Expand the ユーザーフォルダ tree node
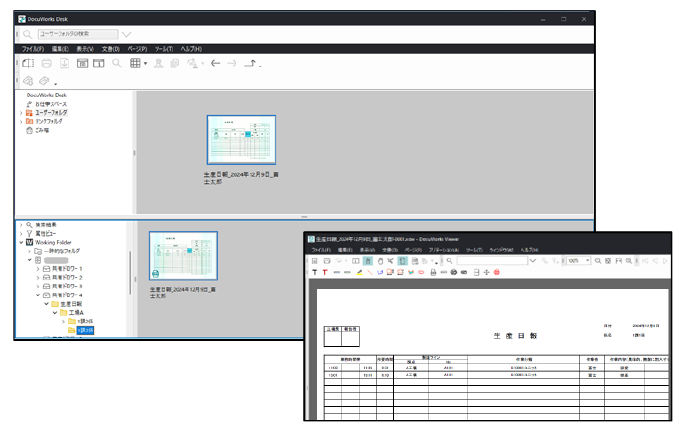Image resolution: width=686 pixels, height=431 pixels. (21, 113)
